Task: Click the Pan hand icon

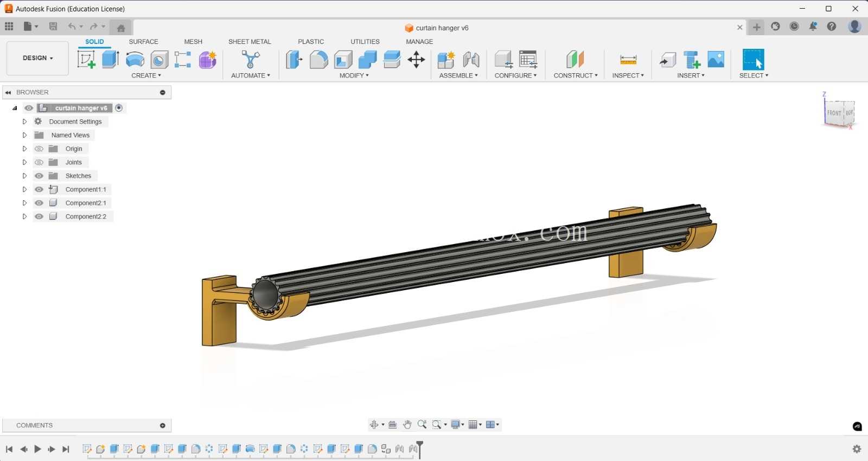Action: click(x=407, y=425)
